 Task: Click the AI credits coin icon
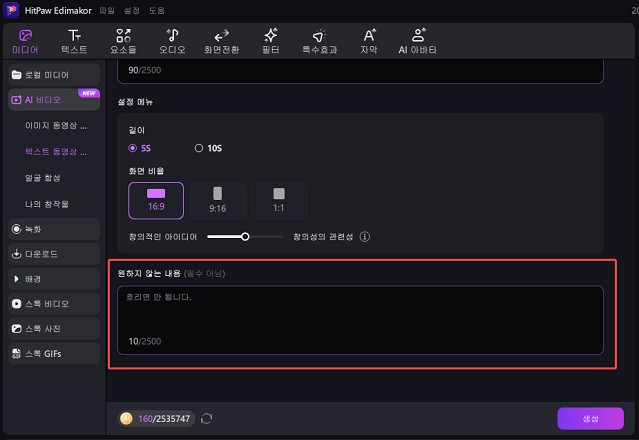(126, 418)
